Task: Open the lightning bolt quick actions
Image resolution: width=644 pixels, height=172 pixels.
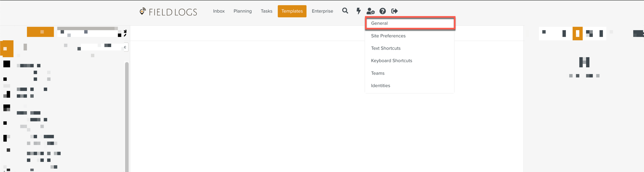Action: click(358, 11)
